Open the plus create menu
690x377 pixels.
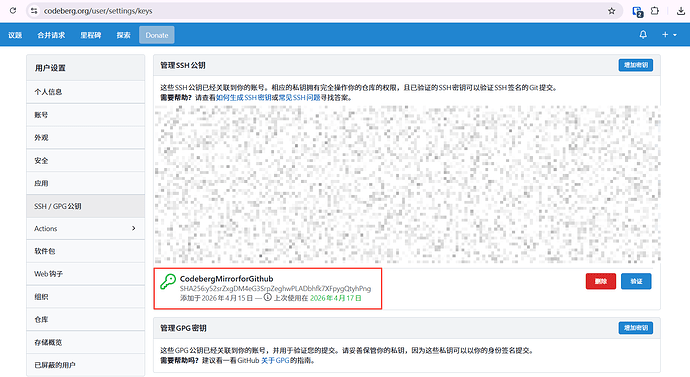tap(669, 34)
